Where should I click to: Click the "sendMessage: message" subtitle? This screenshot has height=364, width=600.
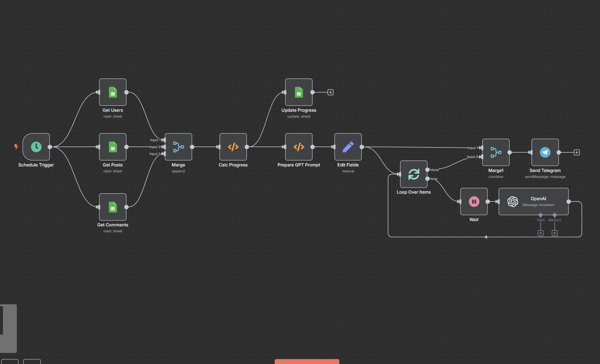tap(545, 177)
